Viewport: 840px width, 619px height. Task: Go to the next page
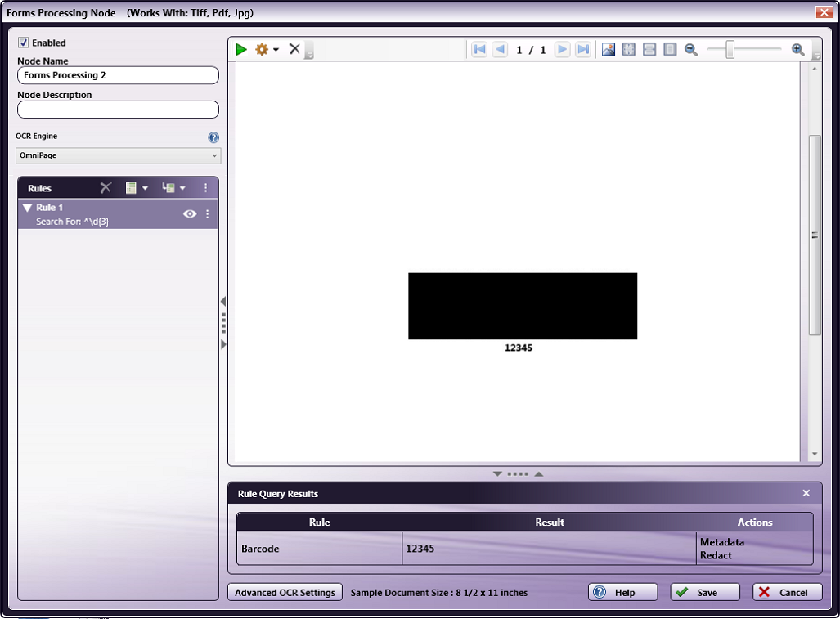point(562,49)
